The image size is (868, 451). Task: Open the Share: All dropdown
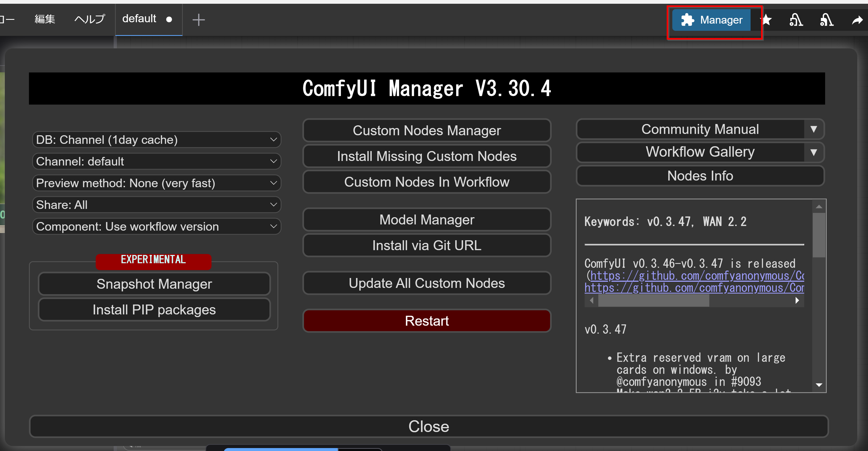tap(157, 205)
